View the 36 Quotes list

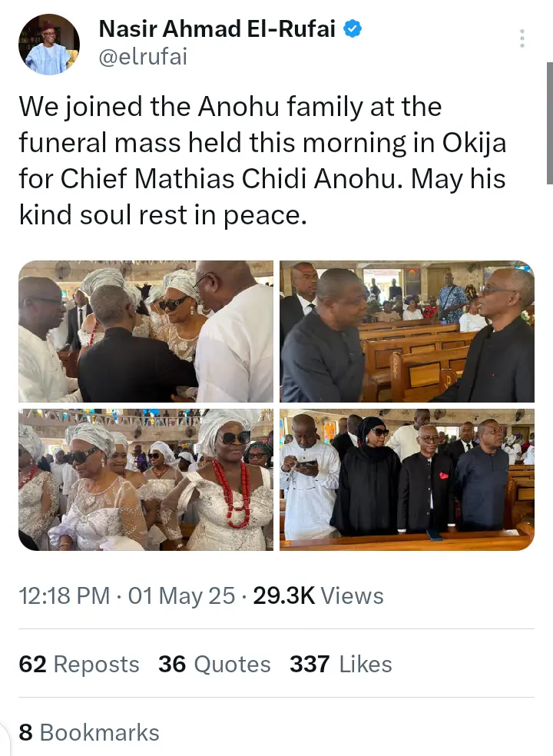click(x=214, y=664)
